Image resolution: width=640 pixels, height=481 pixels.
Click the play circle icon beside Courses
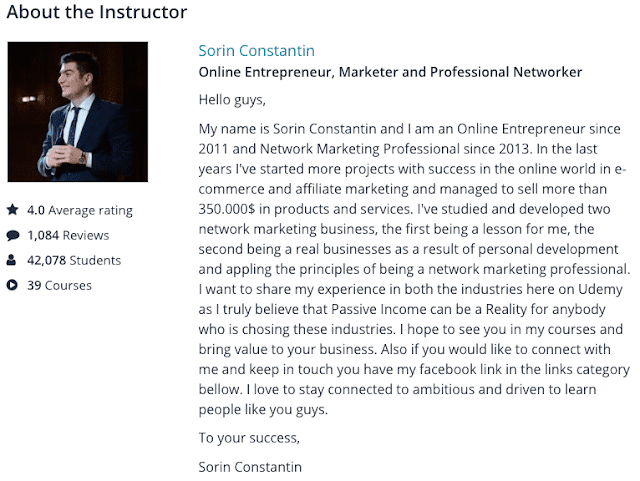12,286
